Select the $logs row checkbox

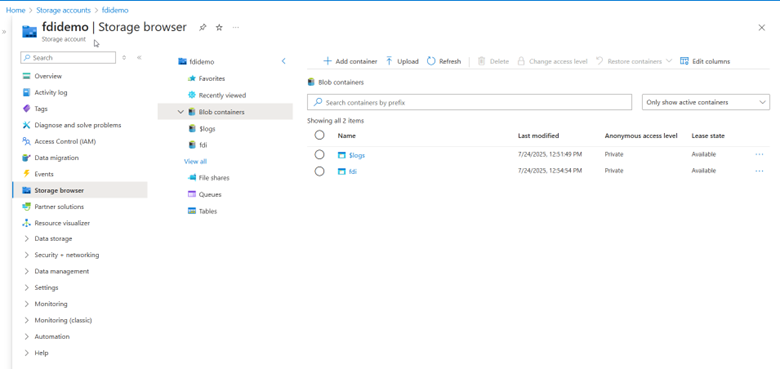[x=319, y=155]
